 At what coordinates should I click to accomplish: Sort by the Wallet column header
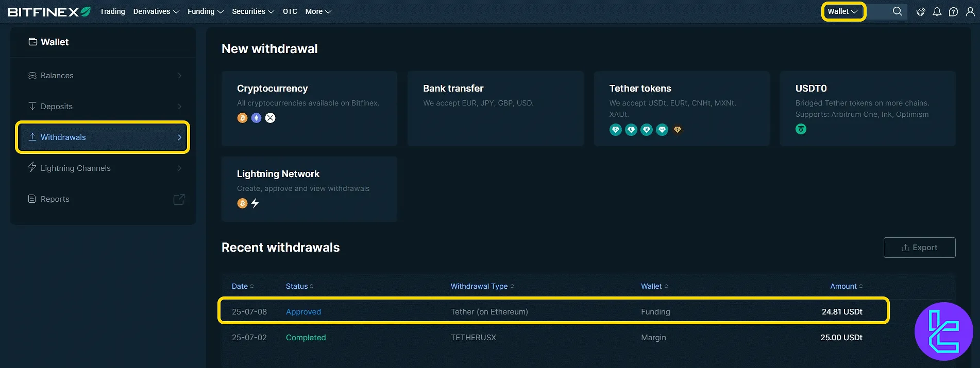tap(654, 286)
